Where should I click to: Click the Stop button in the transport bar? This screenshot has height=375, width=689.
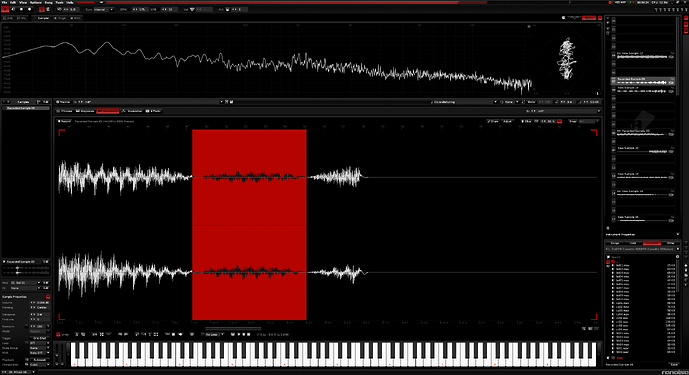22,9
